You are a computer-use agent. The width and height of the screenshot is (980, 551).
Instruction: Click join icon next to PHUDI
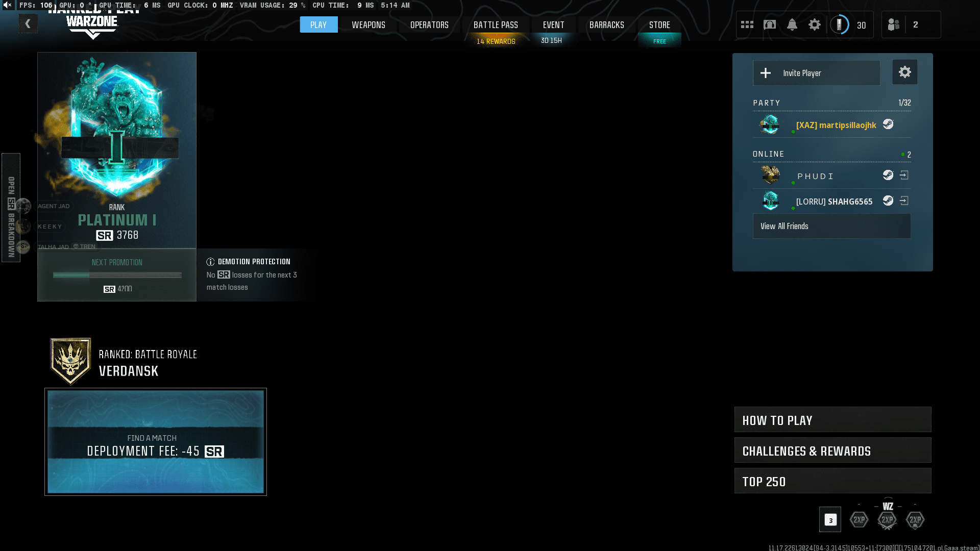[x=904, y=176]
